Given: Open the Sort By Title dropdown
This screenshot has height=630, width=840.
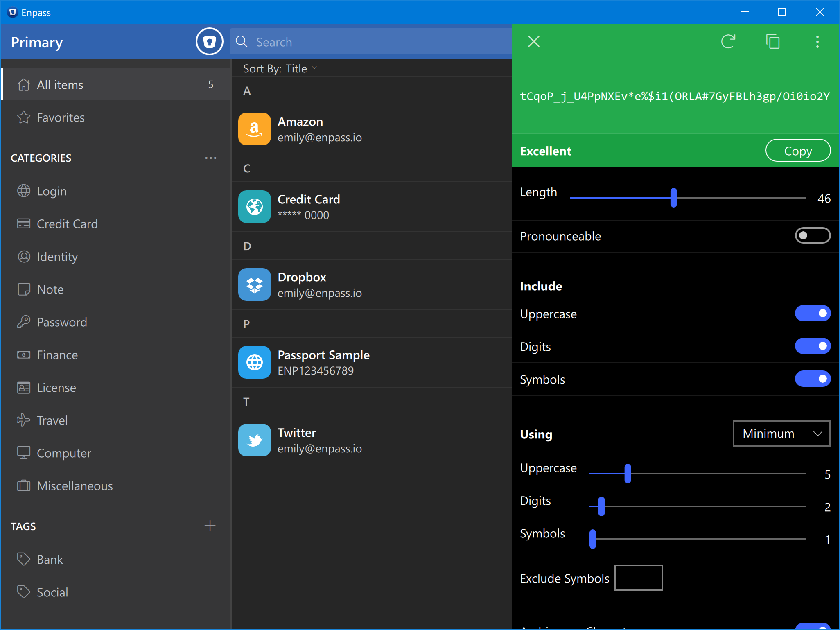Looking at the screenshot, I should point(280,68).
